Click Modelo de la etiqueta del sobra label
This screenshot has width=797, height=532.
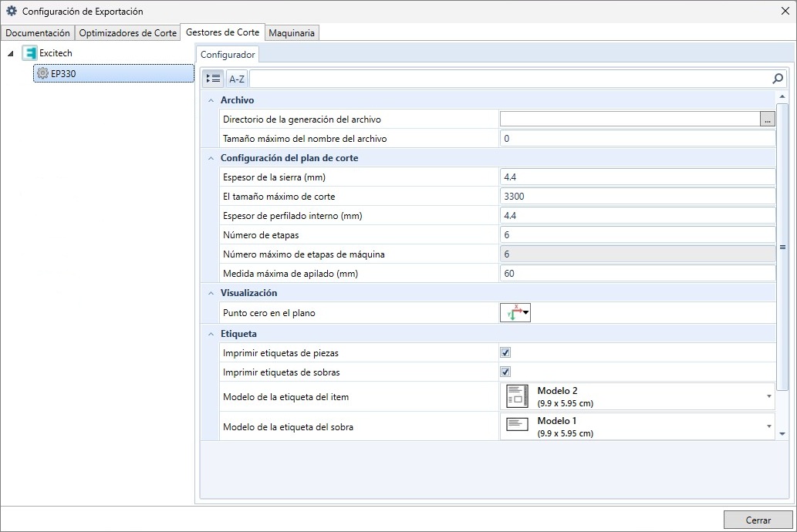click(x=288, y=427)
